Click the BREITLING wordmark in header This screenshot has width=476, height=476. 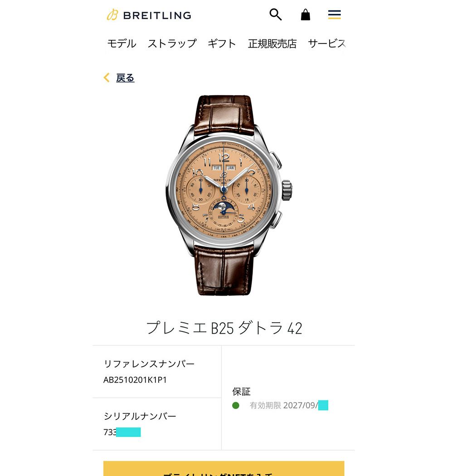[x=157, y=15]
